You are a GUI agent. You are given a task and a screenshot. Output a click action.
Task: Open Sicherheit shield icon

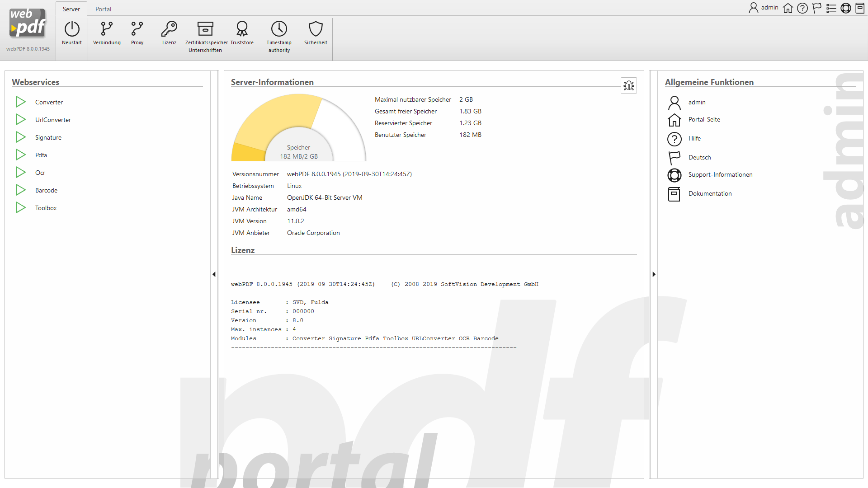click(x=316, y=29)
